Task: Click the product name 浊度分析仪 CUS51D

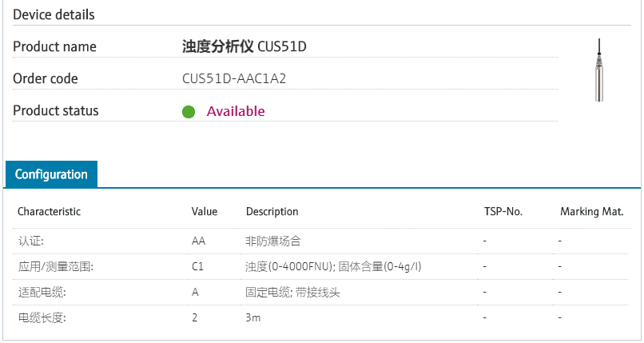Action: click(244, 46)
